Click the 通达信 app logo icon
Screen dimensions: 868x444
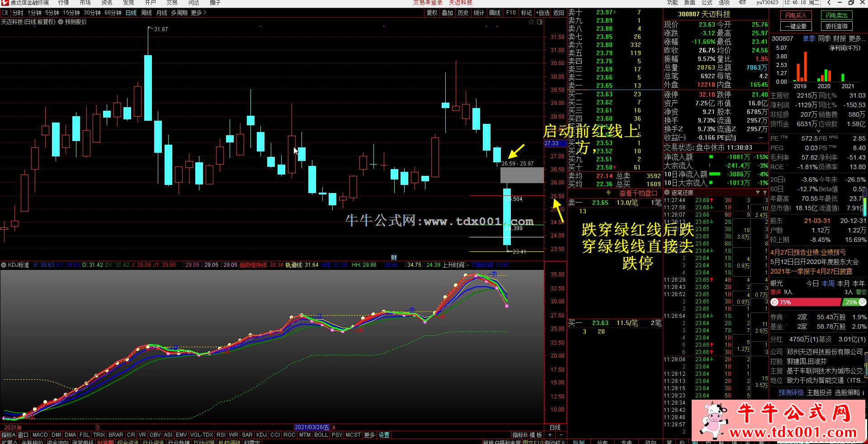click(5, 2)
